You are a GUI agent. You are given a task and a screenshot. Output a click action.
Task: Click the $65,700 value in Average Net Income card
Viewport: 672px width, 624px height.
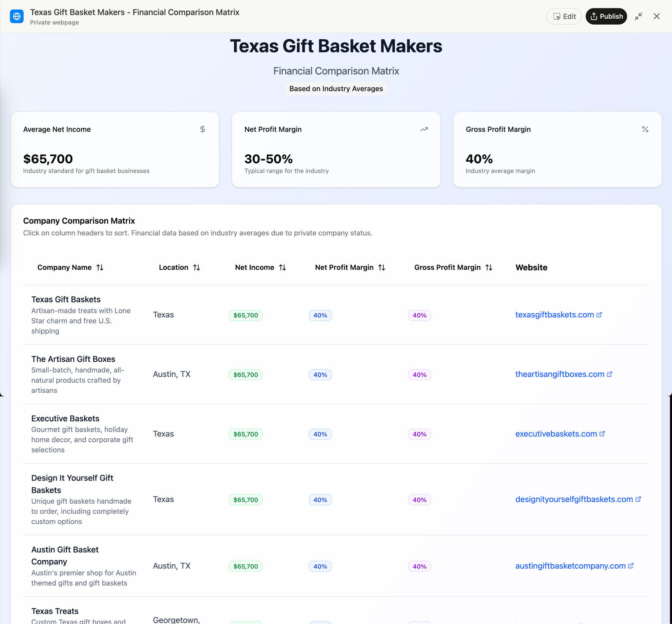tap(48, 159)
